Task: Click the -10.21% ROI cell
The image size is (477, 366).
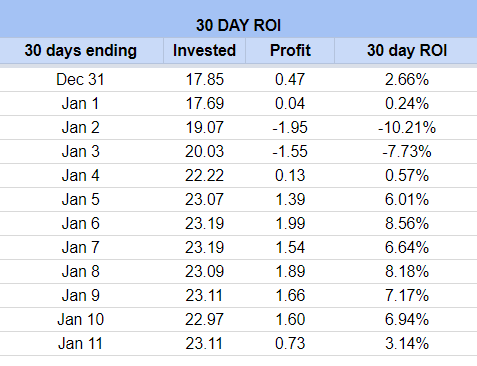Action: [406, 128]
